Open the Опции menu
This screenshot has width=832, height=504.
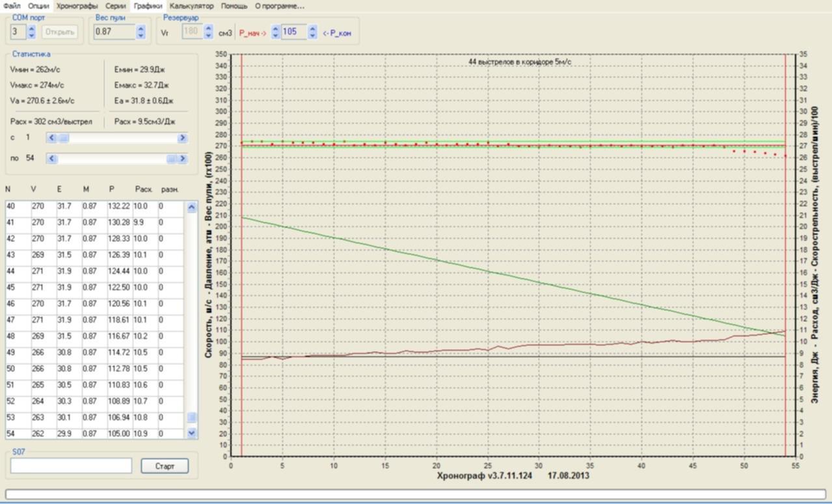point(38,6)
